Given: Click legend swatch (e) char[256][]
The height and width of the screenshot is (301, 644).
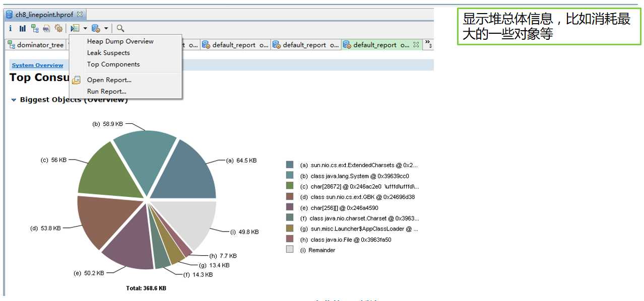Looking at the screenshot, I should coord(290,207).
